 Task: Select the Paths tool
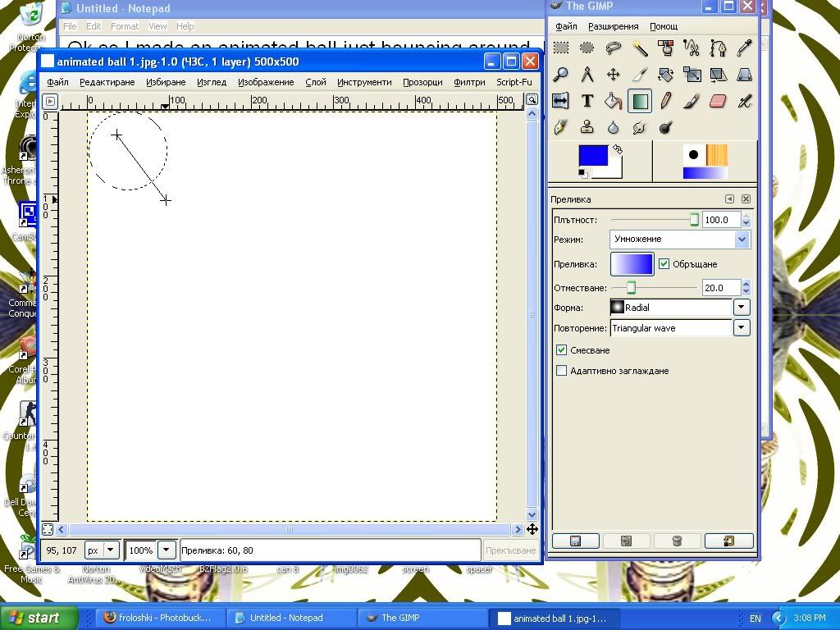pos(719,48)
